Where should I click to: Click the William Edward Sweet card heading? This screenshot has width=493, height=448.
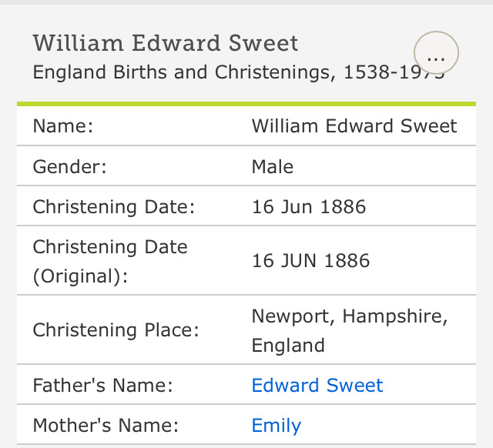pos(165,43)
